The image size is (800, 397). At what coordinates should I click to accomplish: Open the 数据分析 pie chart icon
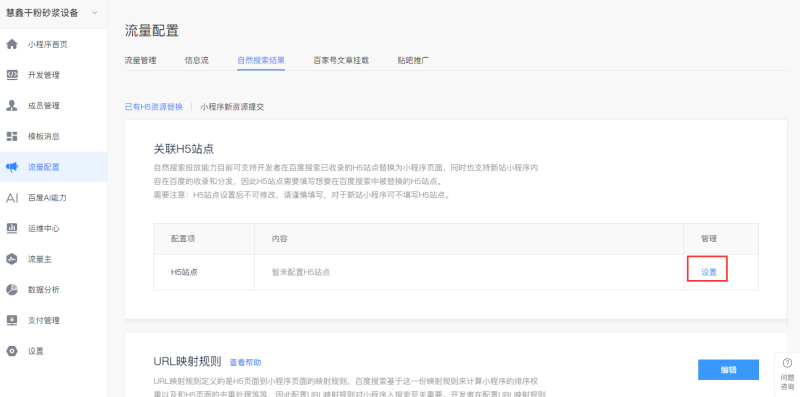click(x=12, y=290)
